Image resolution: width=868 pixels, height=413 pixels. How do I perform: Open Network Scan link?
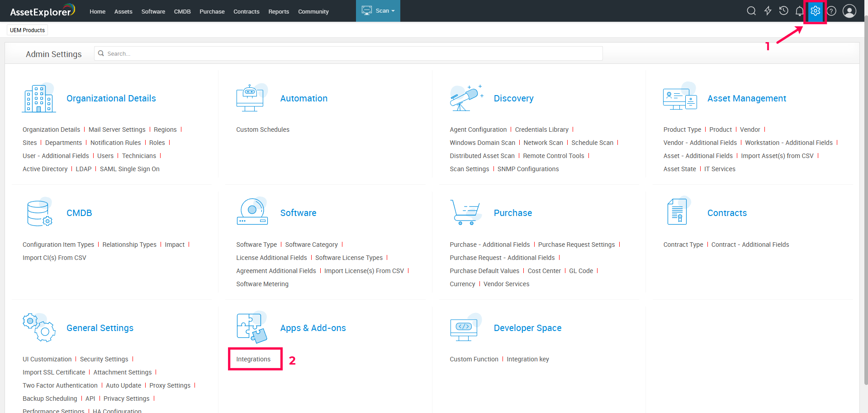(x=543, y=143)
